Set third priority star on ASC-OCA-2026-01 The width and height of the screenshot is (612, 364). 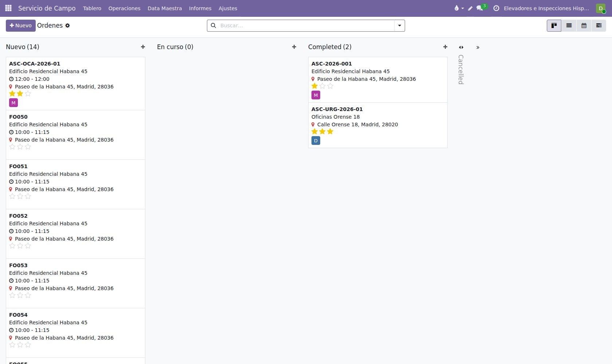(x=28, y=94)
